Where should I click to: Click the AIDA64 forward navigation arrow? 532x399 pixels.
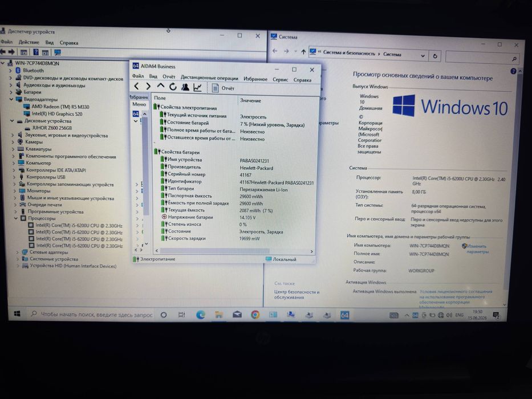click(x=148, y=87)
